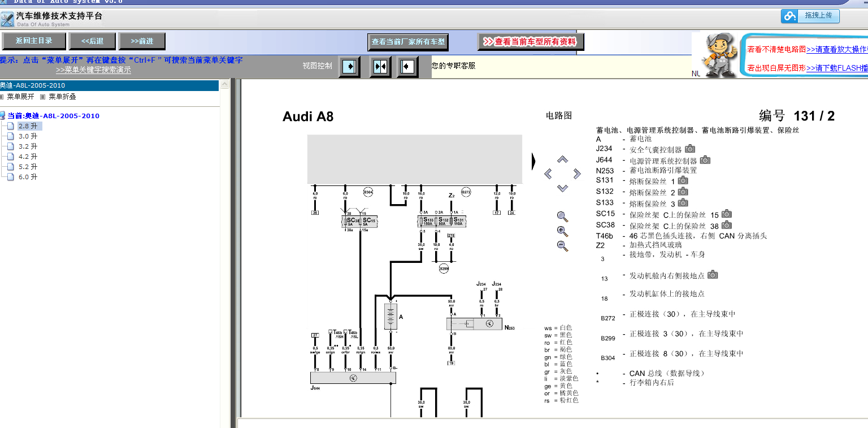Go back with the <<后退 button
This screenshot has width=868, height=428.
(93, 41)
